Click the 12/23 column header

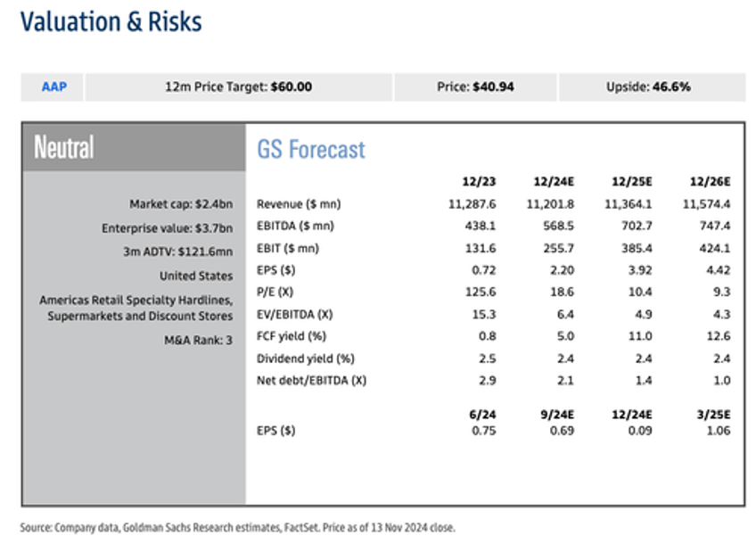point(479,182)
